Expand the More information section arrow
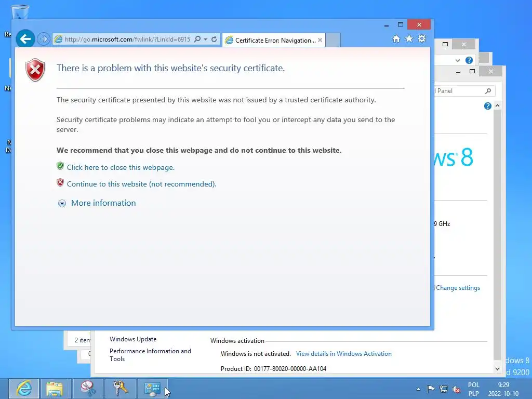 (x=62, y=204)
